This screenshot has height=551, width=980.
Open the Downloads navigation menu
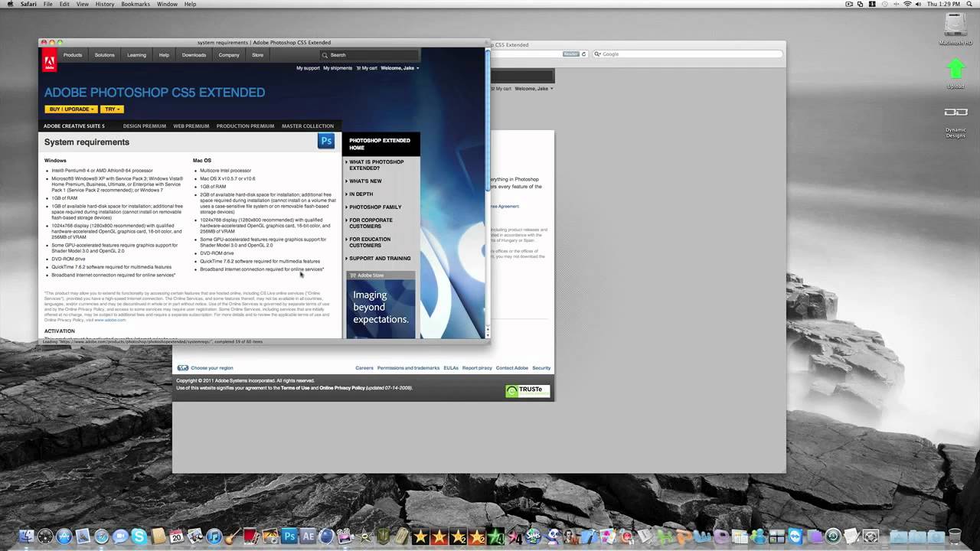coord(194,55)
